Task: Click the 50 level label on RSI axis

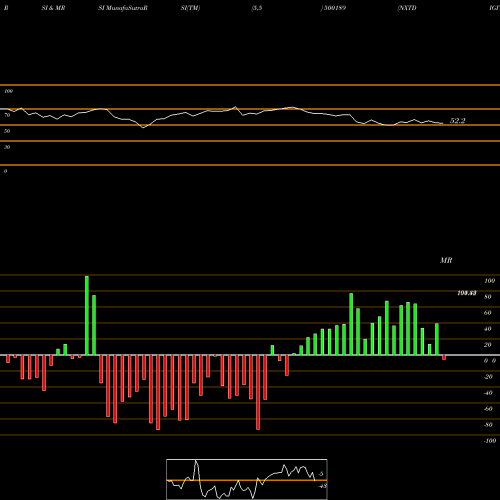Action: click(7, 131)
